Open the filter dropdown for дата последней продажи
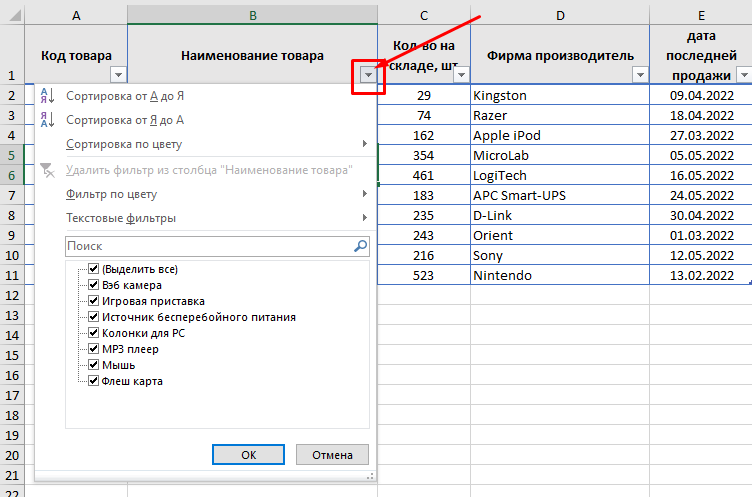Screen dimensions: 752x497 (x=744, y=75)
